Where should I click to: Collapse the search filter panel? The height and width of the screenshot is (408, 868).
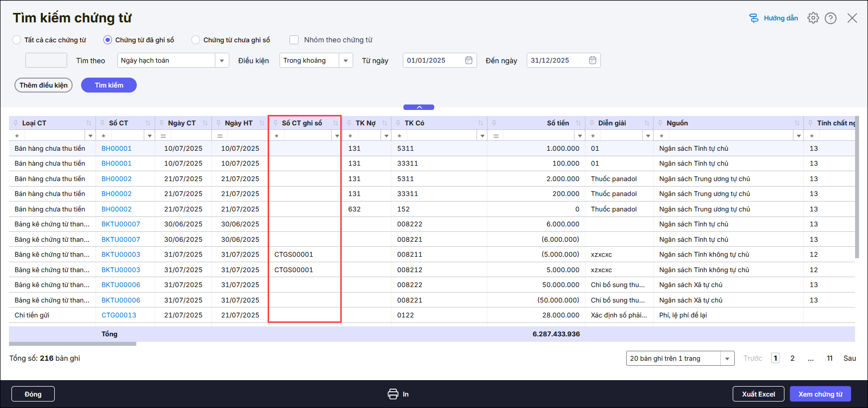click(419, 107)
